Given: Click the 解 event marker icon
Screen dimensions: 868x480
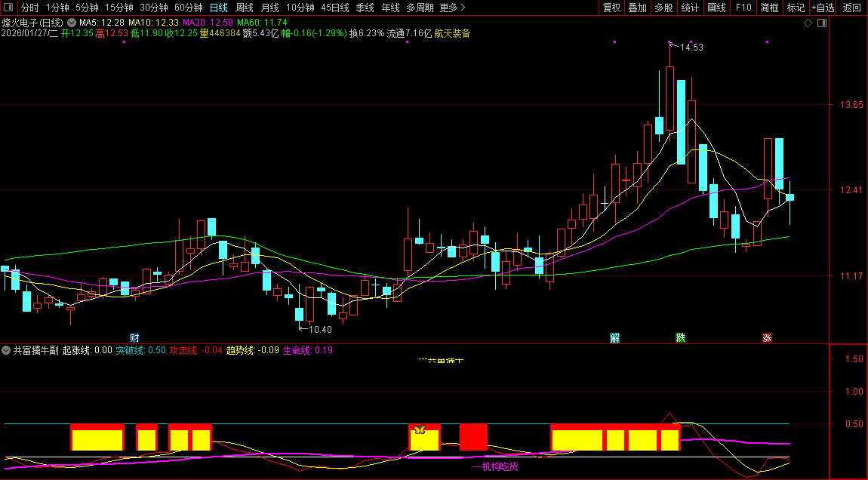Looking at the screenshot, I should click(615, 337).
